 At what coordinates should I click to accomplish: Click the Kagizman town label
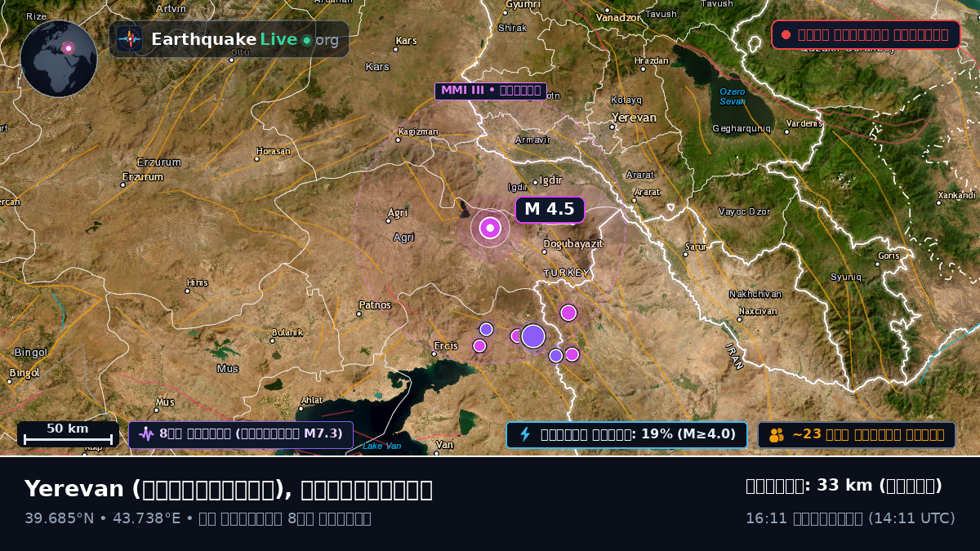(418, 131)
